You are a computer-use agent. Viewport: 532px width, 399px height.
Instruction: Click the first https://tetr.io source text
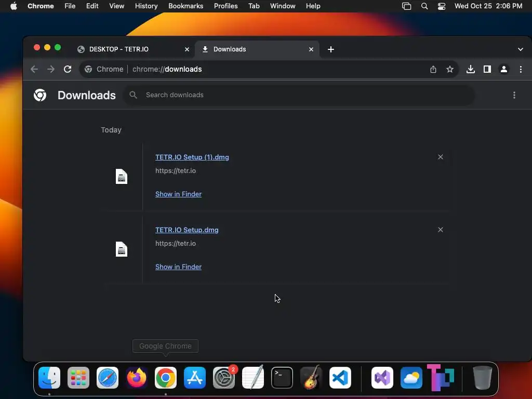176,170
